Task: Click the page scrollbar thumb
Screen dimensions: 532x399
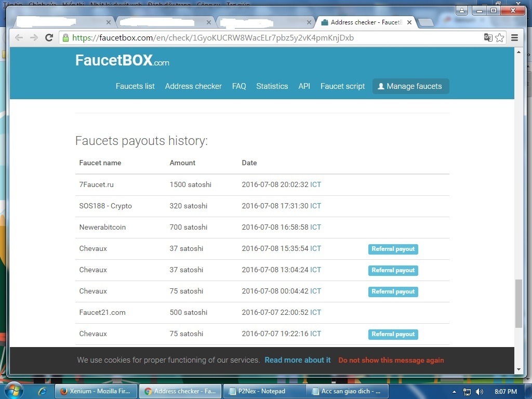Action: click(518, 303)
